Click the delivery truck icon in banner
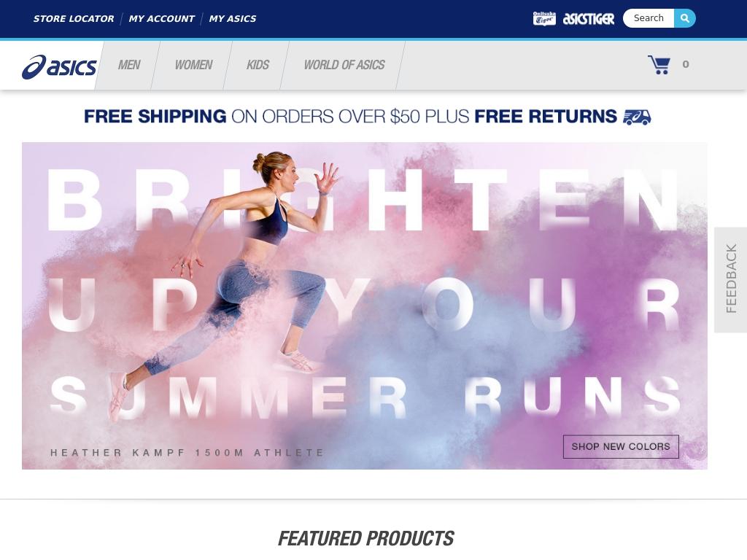The width and height of the screenshot is (747, 560). pyautogui.click(x=637, y=117)
